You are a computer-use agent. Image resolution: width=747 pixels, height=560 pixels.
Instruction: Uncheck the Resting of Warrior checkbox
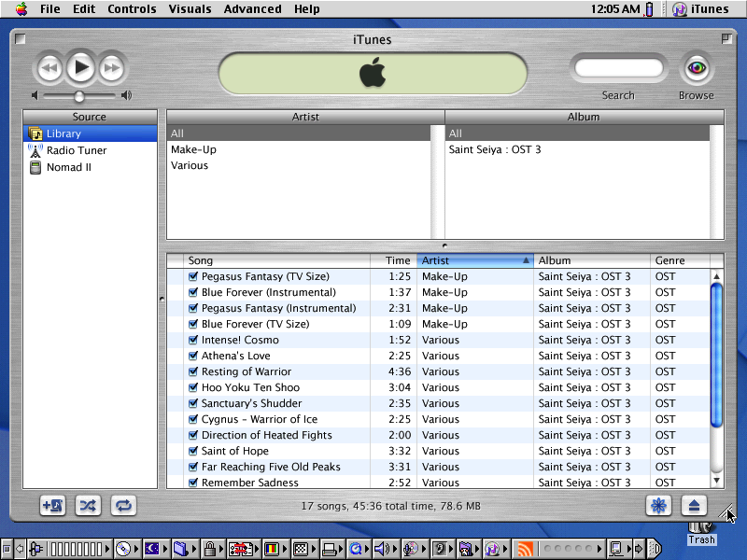click(x=193, y=371)
